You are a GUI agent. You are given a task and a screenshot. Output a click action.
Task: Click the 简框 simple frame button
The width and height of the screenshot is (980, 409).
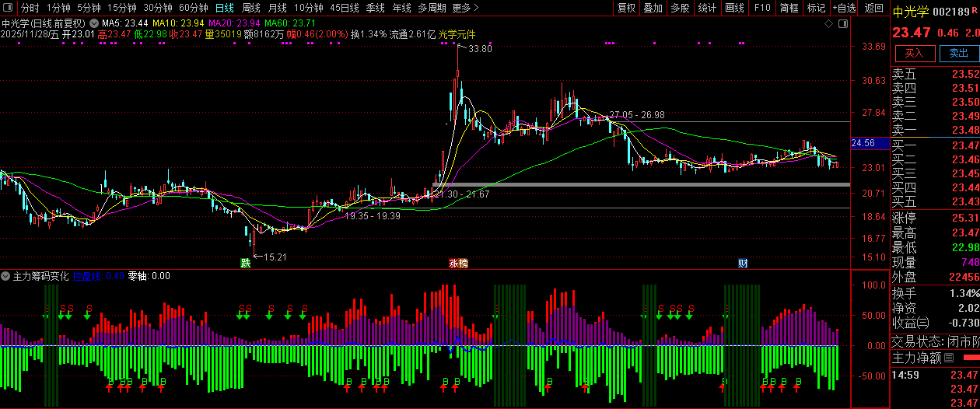[x=789, y=8]
